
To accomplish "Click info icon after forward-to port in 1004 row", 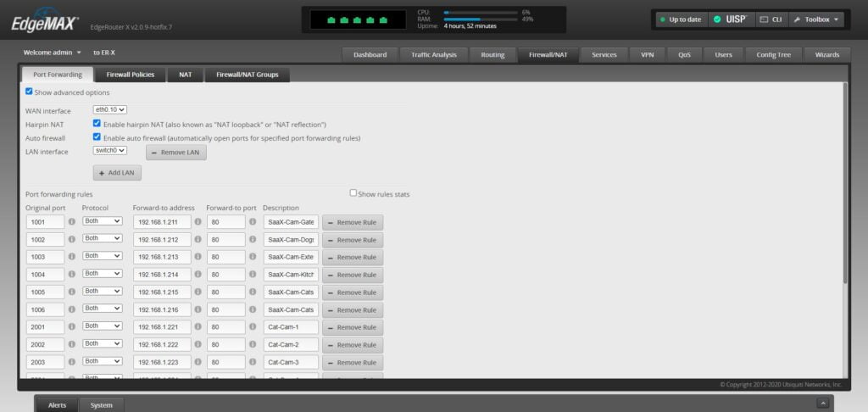I will [x=253, y=274].
